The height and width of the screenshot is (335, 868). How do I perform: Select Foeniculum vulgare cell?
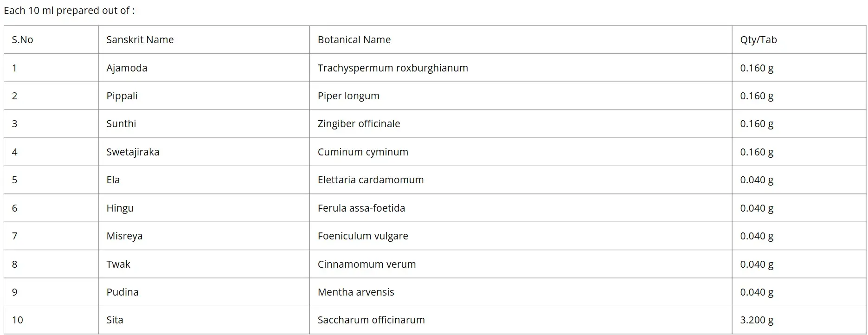(x=521, y=236)
